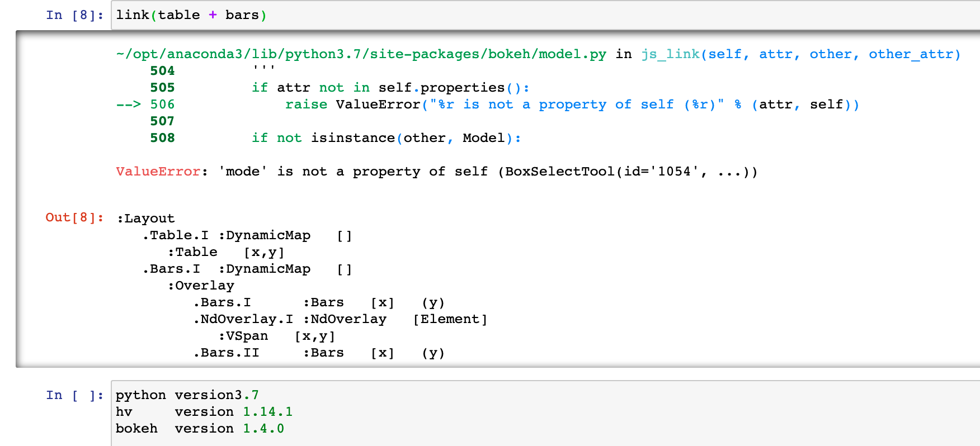The width and height of the screenshot is (980, 446).
Task: Click traceback line number "504"
Action: [x=162, y=71]
